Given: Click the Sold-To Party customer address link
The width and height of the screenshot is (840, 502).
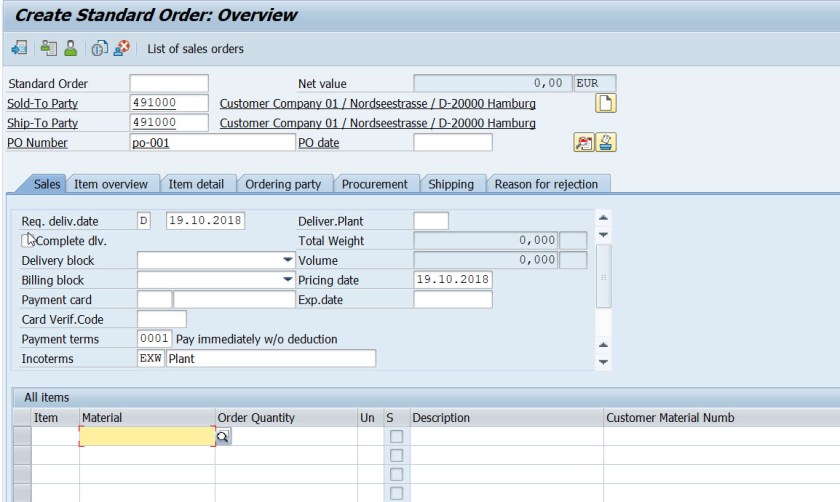Looking at the screenshot, I should pos(377,104).
